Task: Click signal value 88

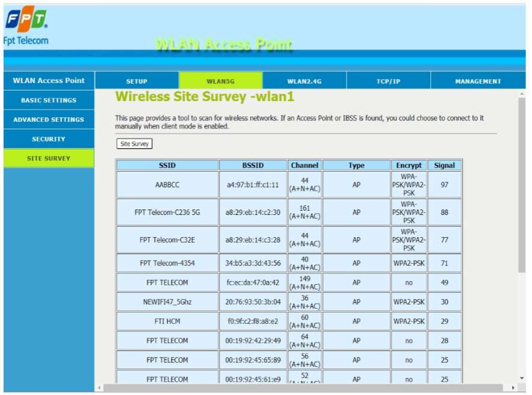Action: pos(445,212)
